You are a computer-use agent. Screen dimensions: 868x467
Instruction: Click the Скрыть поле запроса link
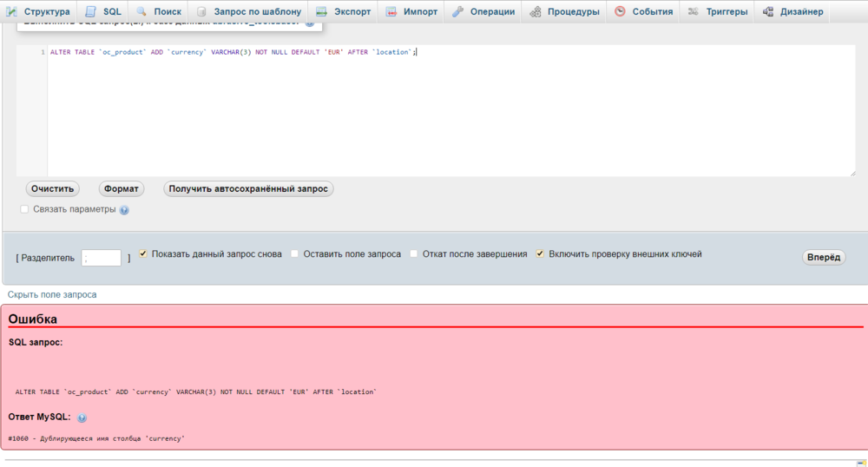[52, 294]
